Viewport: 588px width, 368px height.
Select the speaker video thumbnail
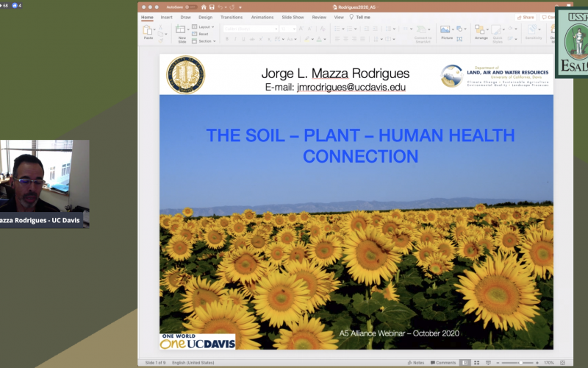click(45, 184)
